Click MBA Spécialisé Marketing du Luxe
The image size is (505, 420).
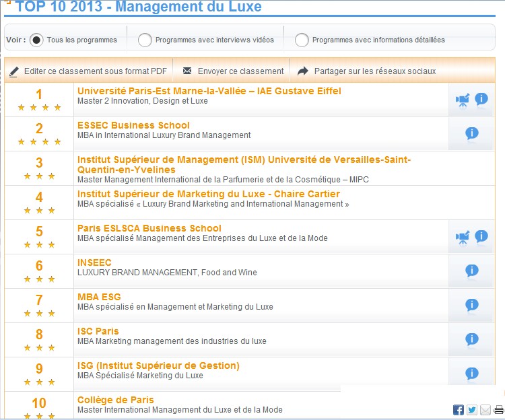coord(140,376)
